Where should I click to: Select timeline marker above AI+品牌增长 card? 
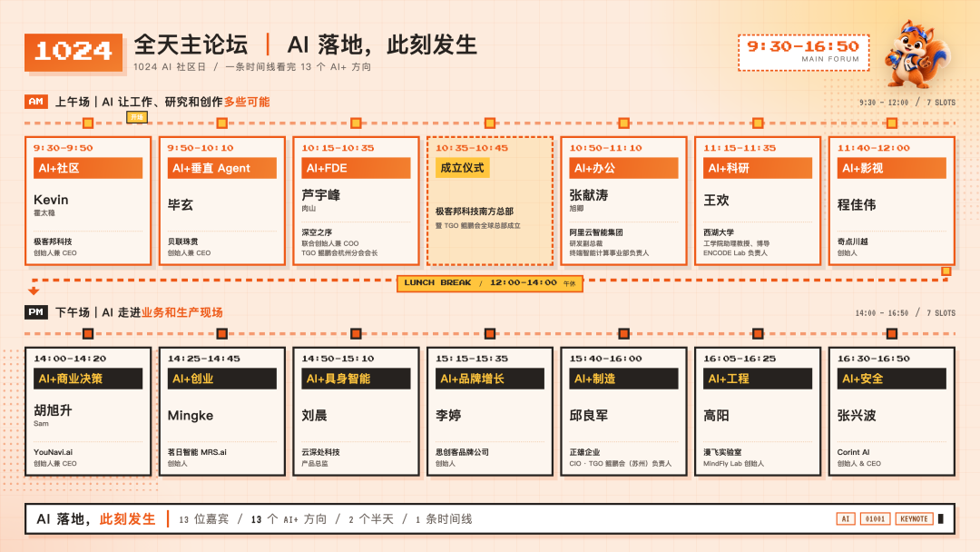pyautogui.click(x=490, y=334)
